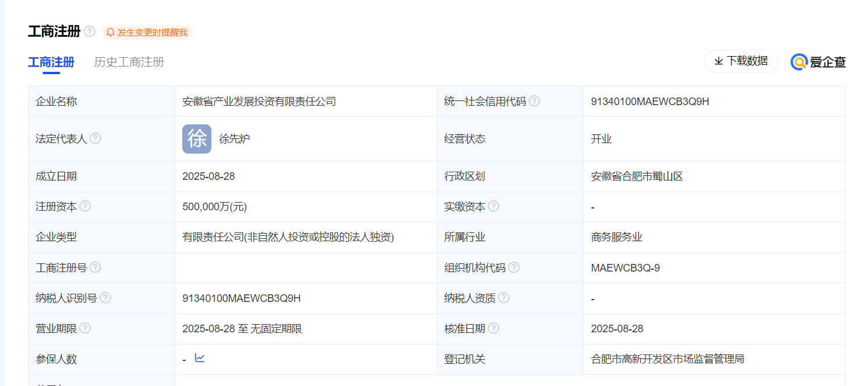This screenshot has width=868, height=386.
Task: Click help icon next to 纳税人资质
Action: click(504, 298)
